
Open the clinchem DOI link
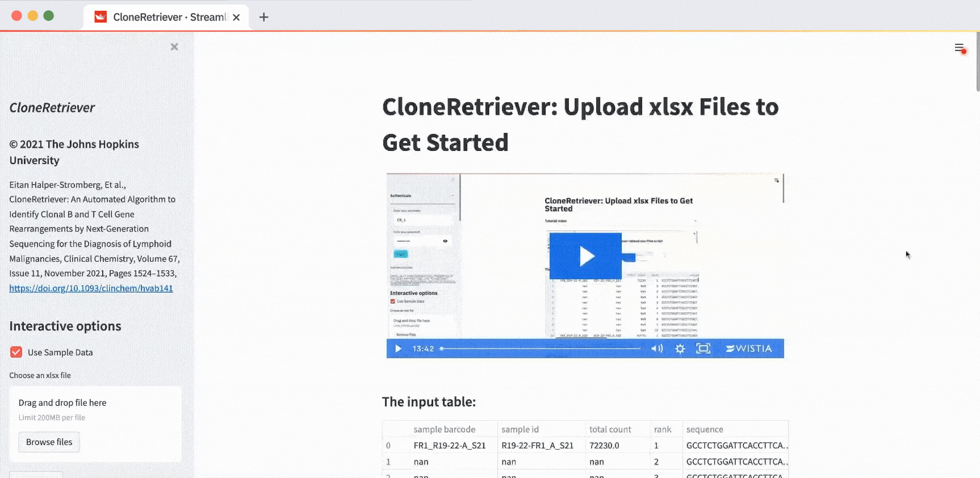pyautogui.click(x=91, y=288)
